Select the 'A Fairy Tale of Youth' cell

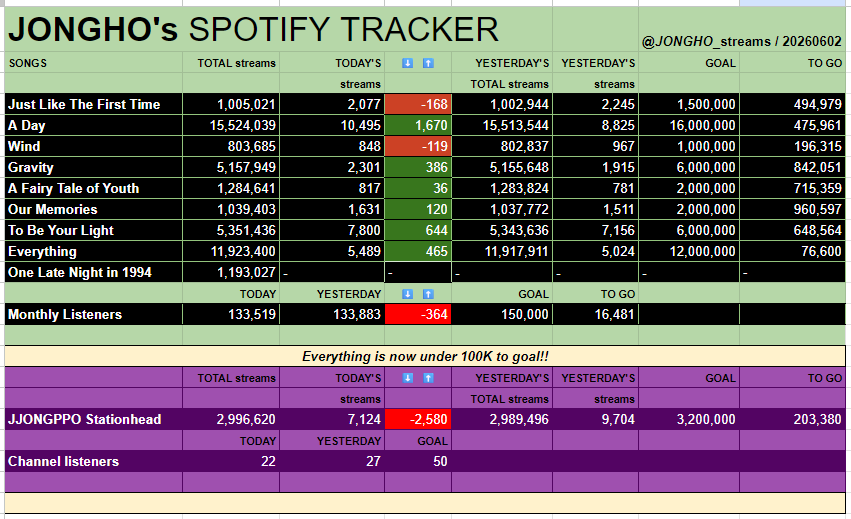click(93, 188)
